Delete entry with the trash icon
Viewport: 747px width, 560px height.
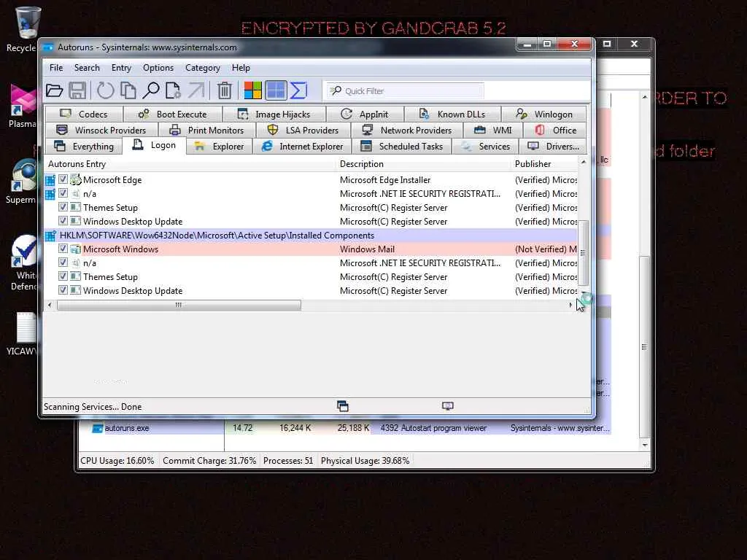click(225, 90)
